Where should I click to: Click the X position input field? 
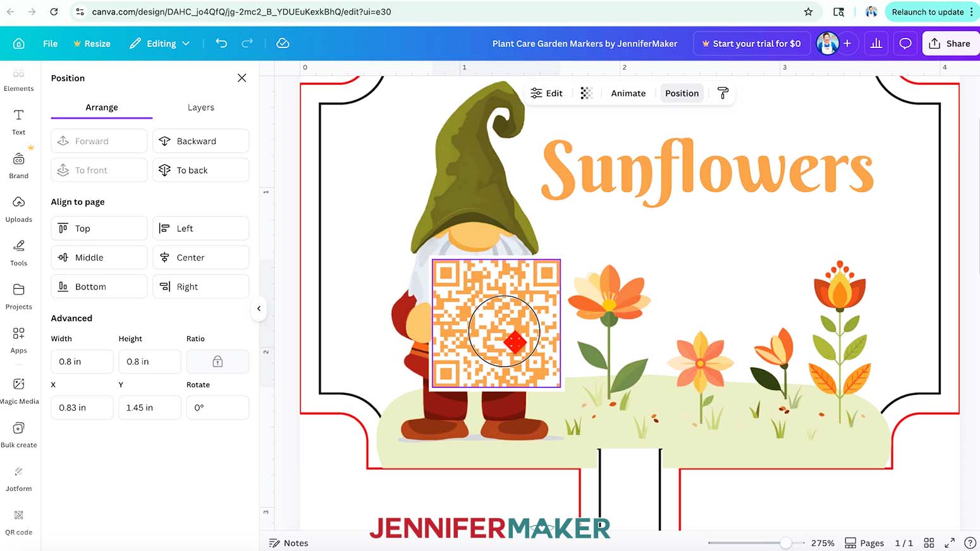pos(82,408)
